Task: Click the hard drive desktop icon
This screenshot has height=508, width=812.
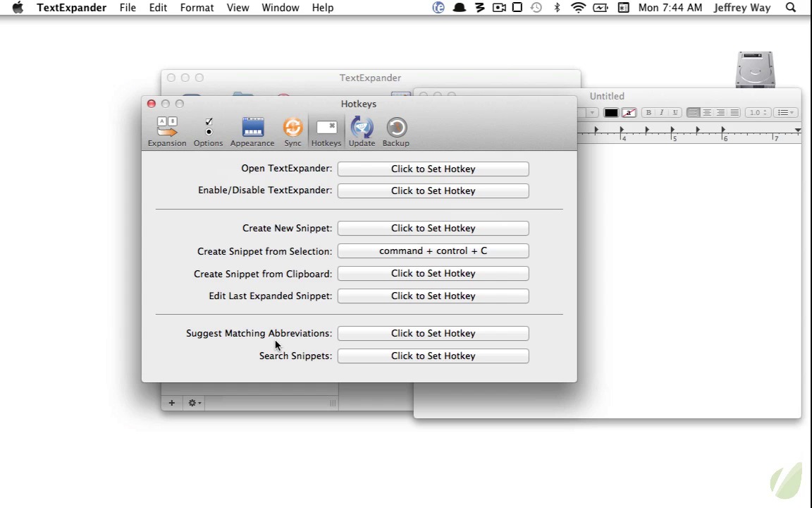Action: 755,69
